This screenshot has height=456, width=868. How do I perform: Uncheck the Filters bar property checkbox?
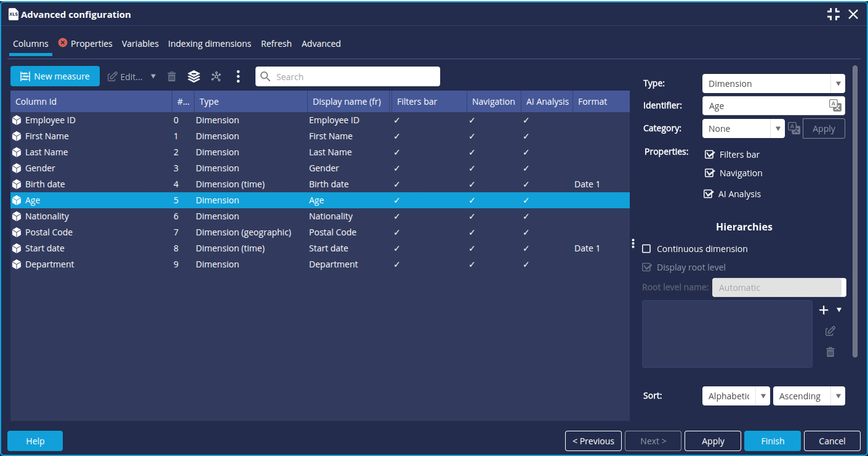tap(709, 155)
